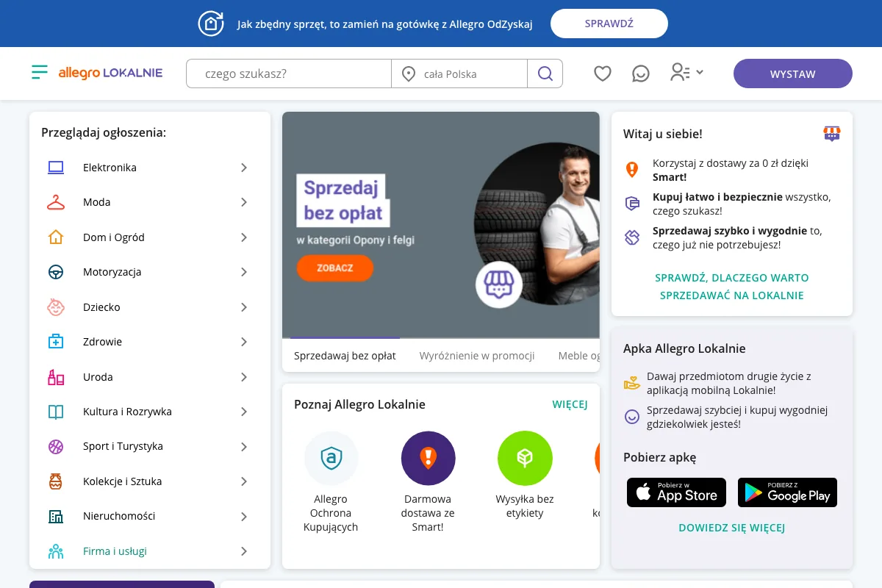Click the Zdrowie first-aid icon
882x588 pixels.
pos(56,342)
